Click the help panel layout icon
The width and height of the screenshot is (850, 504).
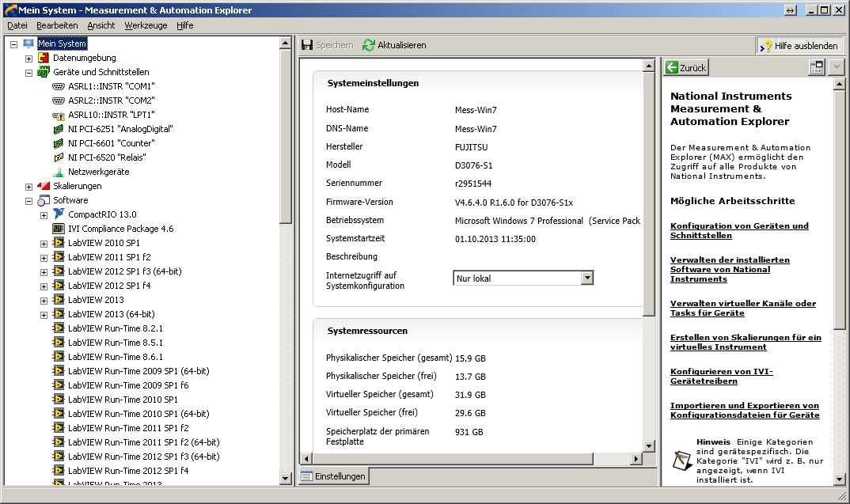tap(817, 67)
